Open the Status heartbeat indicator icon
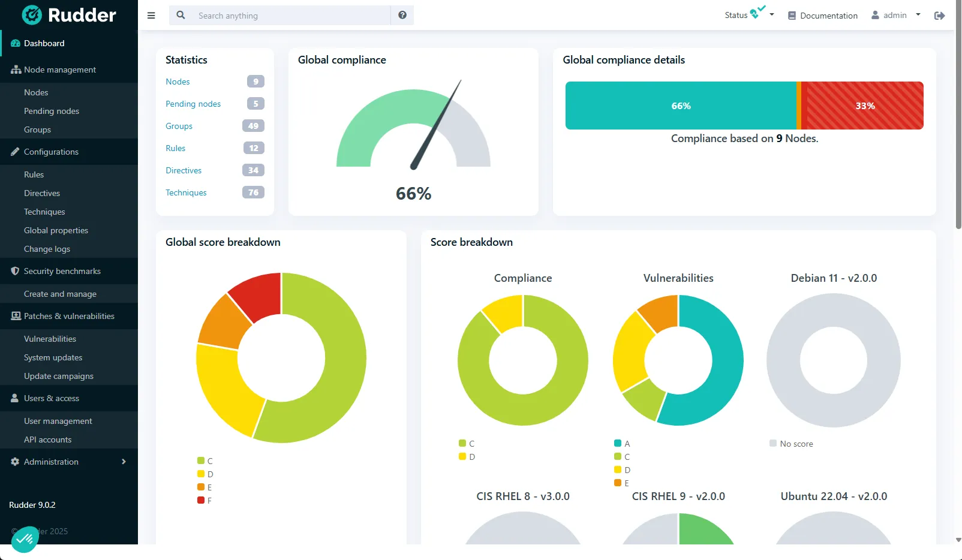This screenshot has width=962, height=560. point(757,13)
